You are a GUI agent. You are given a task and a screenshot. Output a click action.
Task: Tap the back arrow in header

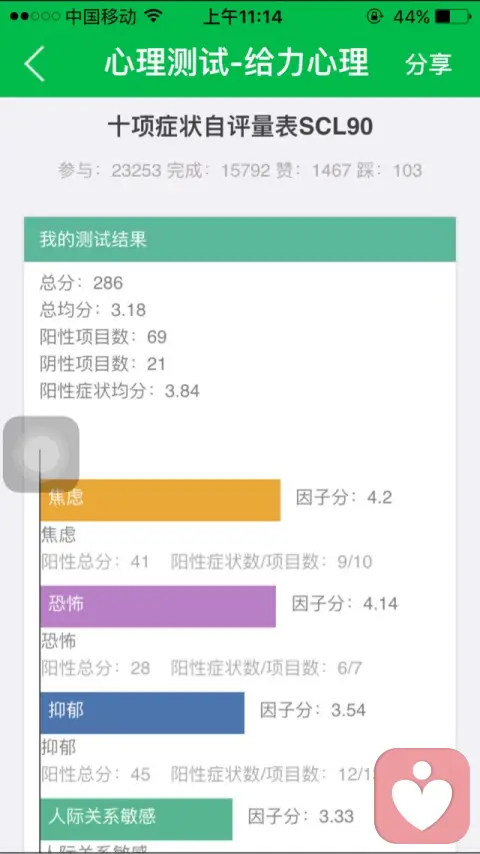tap(34, 64)
